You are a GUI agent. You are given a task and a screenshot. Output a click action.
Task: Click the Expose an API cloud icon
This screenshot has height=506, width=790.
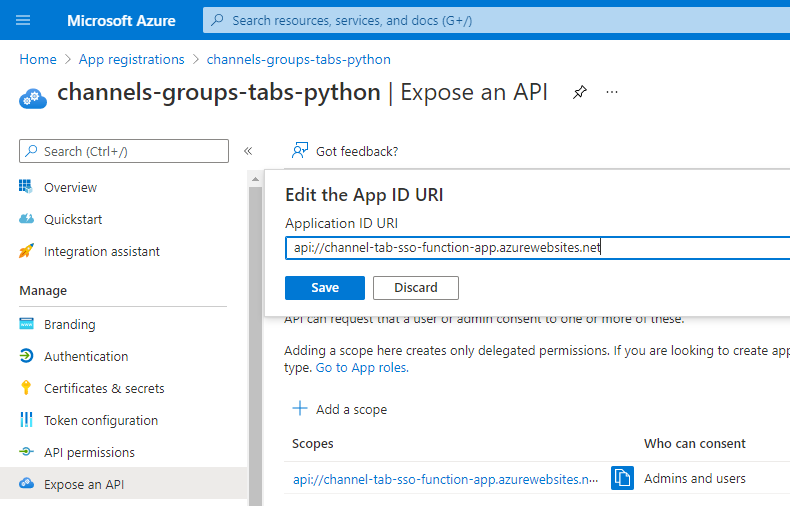[26, 484]
